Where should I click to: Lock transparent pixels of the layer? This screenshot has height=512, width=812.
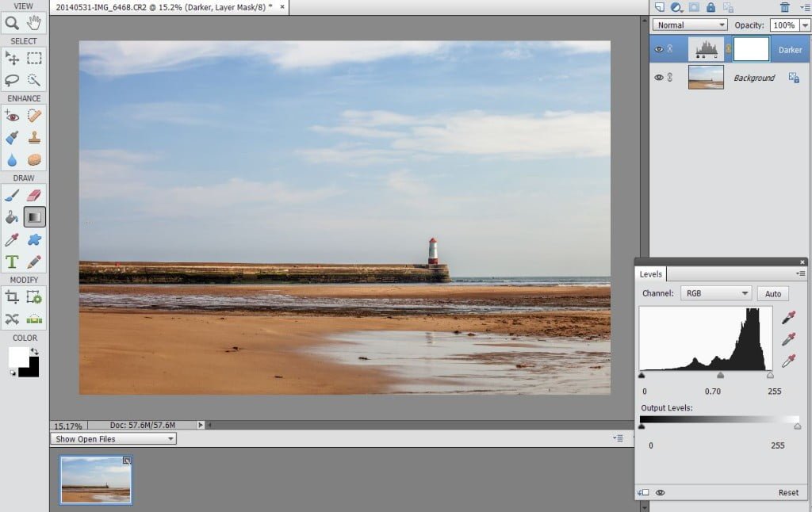(x=728, y=7)
